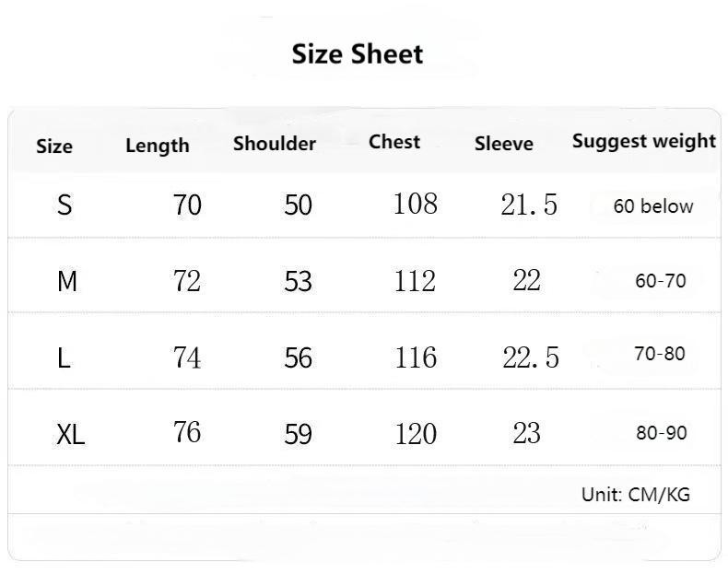Click the Unit: CM/KG note

636,495
